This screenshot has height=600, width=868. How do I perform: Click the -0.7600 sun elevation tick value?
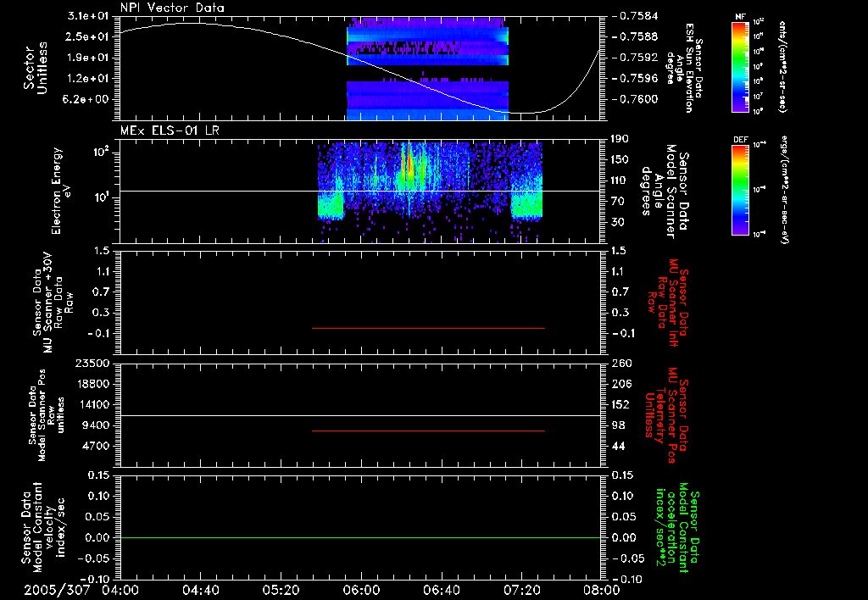click(x=636, y=100)
